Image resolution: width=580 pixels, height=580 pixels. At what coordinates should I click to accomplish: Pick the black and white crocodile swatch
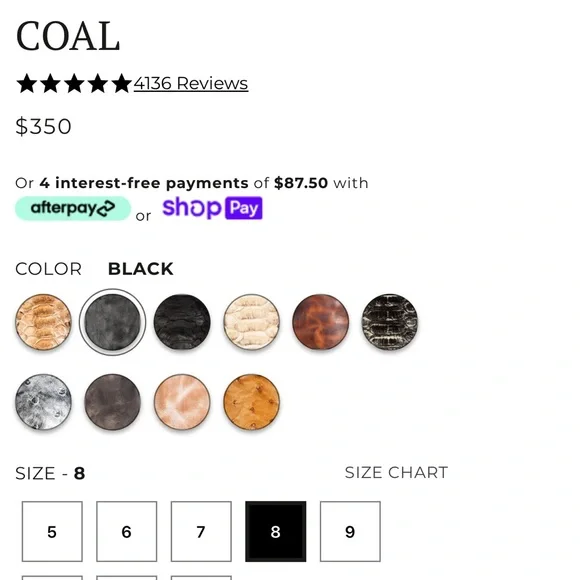click(x=390, y=322)
